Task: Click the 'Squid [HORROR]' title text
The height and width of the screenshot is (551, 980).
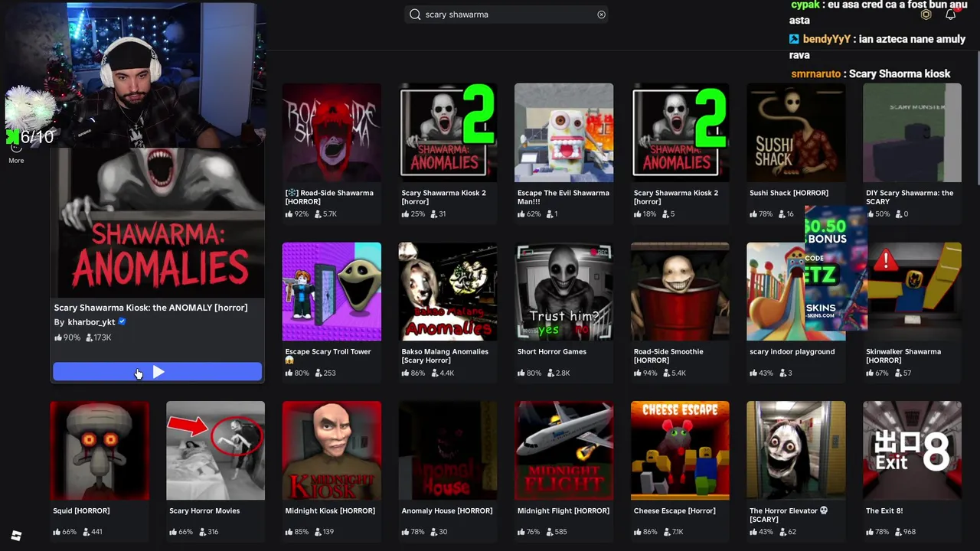Action: point(81,510)
